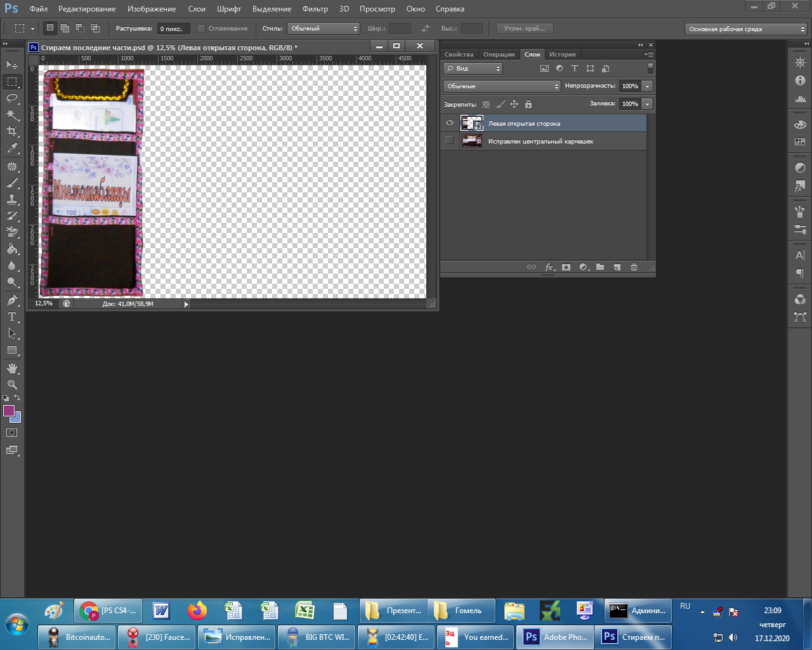
Task: Open 'Стираем п...' Photoshop taskbar button
Action: (x=633, y=637)
